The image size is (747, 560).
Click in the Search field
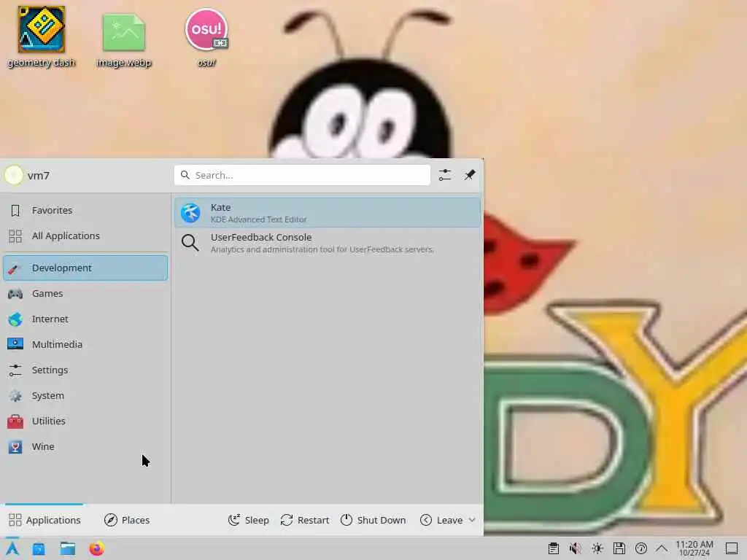coord(302,175)
